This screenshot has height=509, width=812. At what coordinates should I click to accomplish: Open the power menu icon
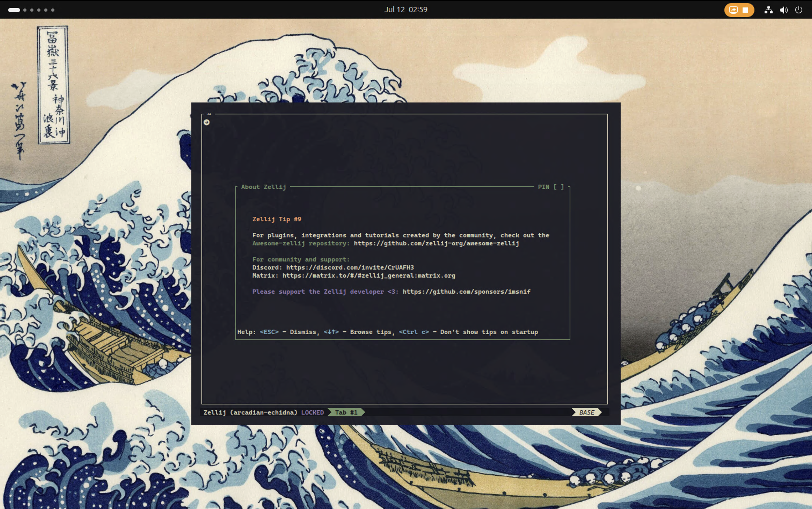799,10
